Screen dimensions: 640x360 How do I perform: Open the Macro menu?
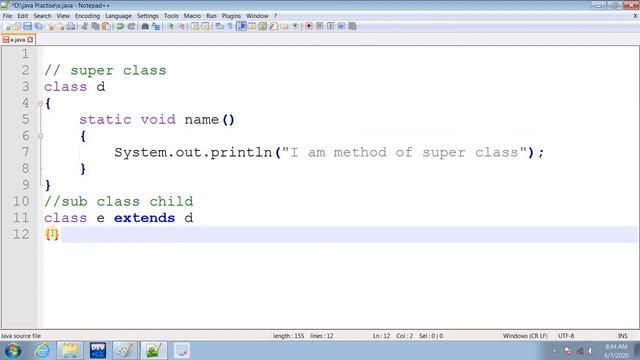[192, 16]
